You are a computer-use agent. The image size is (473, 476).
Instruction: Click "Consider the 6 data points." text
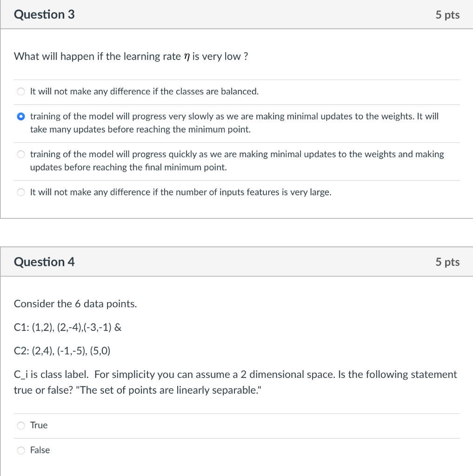click(x=75, y=304)
